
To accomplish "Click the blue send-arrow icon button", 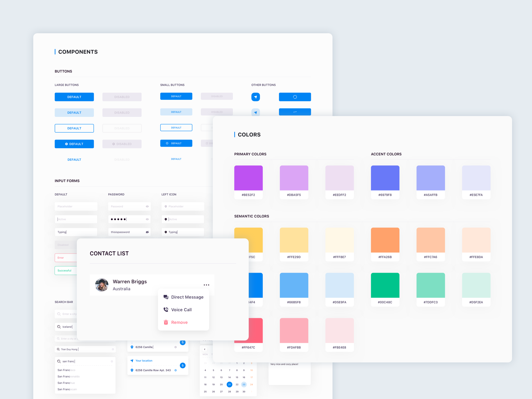I will tap(255, 97).
